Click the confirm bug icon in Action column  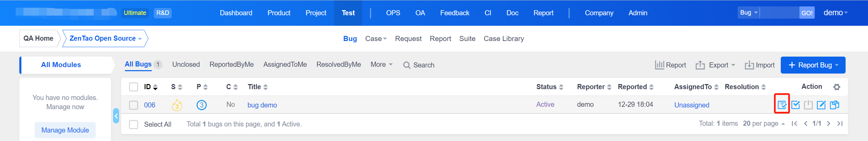click(x=782, y=105)
